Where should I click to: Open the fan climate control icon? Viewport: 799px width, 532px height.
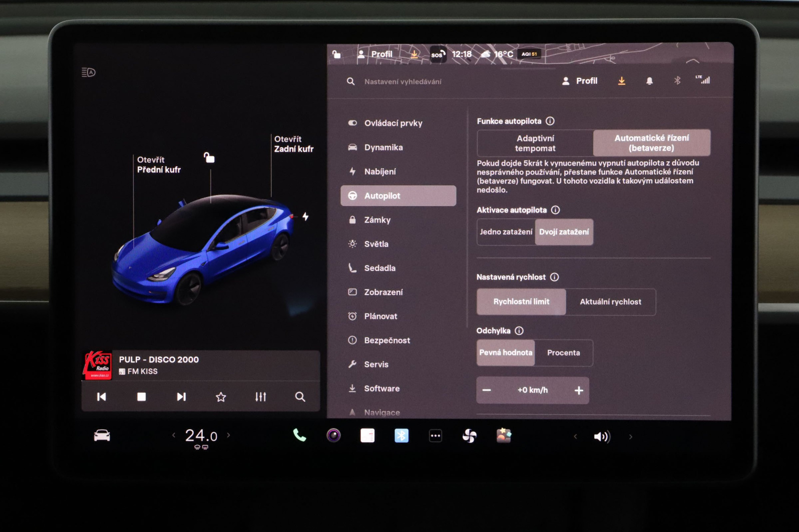pyautogui.click(x=469, y=436)
